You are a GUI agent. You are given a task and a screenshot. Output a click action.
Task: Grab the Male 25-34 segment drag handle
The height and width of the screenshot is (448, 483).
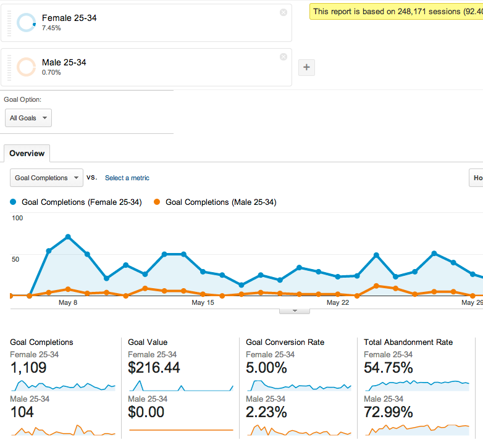click(x=9, y=67)
